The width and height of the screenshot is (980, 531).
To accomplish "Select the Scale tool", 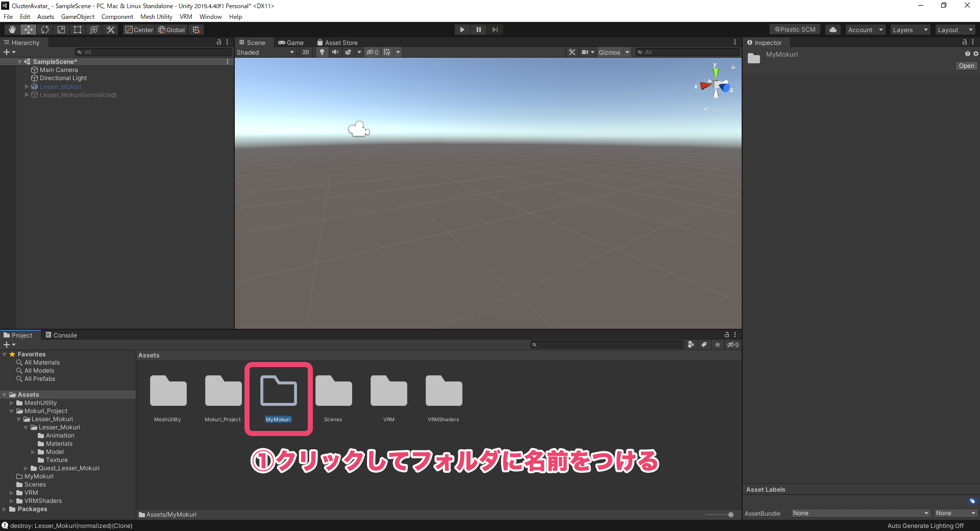I will [61, 30].
